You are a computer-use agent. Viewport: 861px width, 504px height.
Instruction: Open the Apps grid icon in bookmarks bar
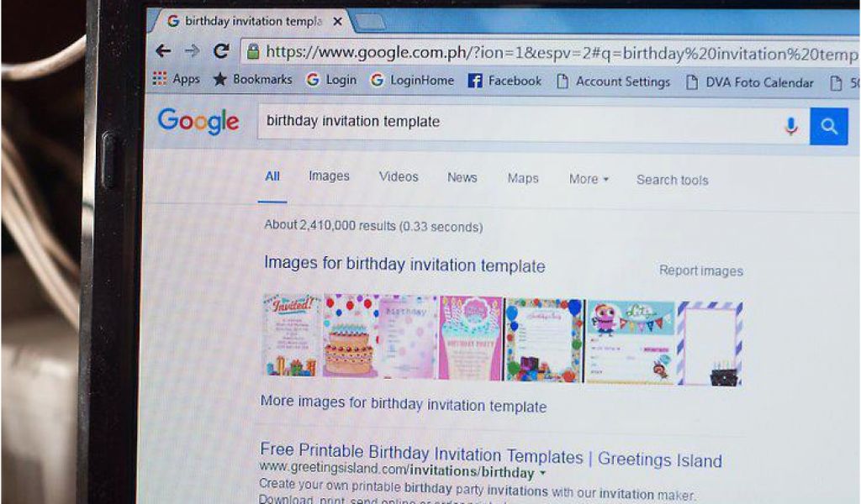pyautogui.click(x=159, y=78)
